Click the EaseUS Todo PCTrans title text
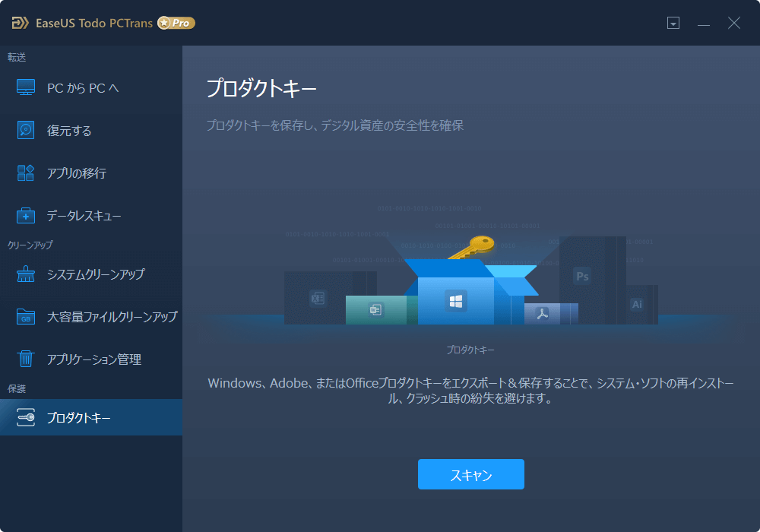The width and height of the screenshot is (760, 532). tap(94, 23)
